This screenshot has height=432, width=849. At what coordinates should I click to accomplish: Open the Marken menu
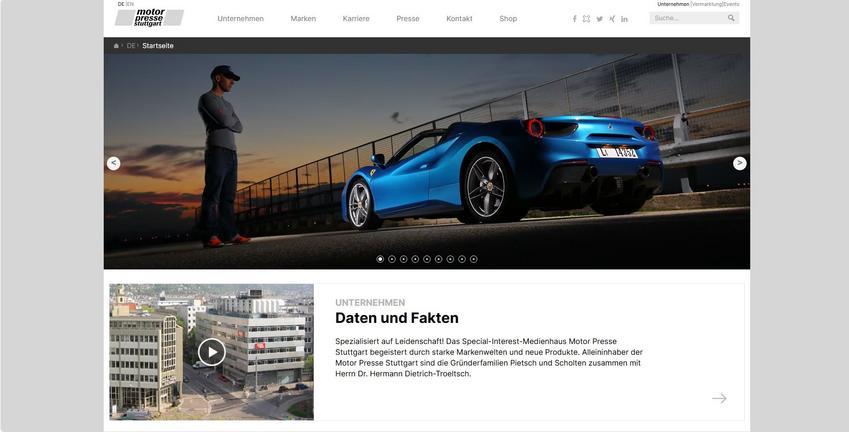tap(303, 18)
